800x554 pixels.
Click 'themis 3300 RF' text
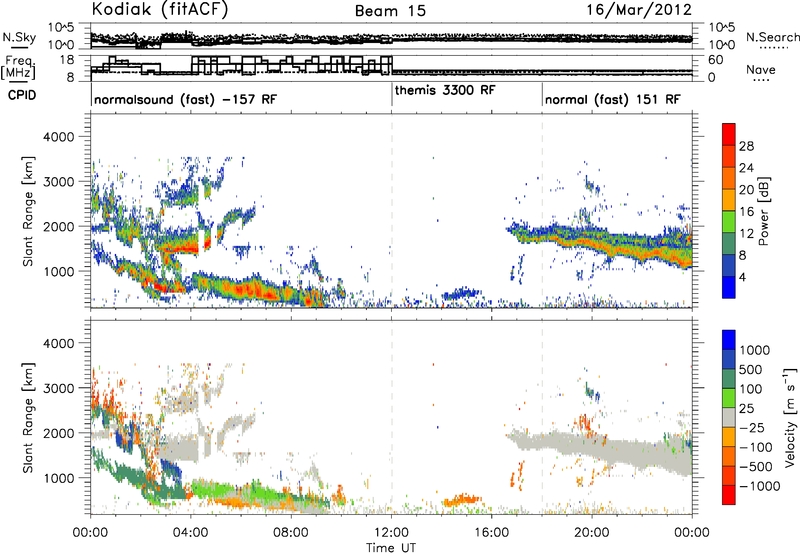(x=445, y=90)
